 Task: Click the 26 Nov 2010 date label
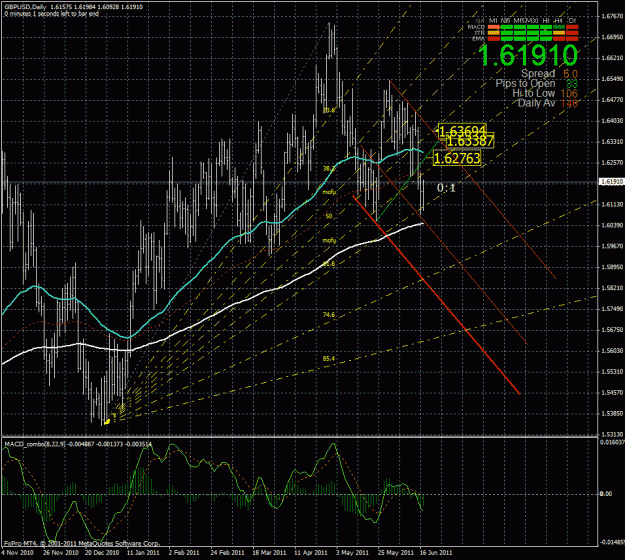(61, 553)
